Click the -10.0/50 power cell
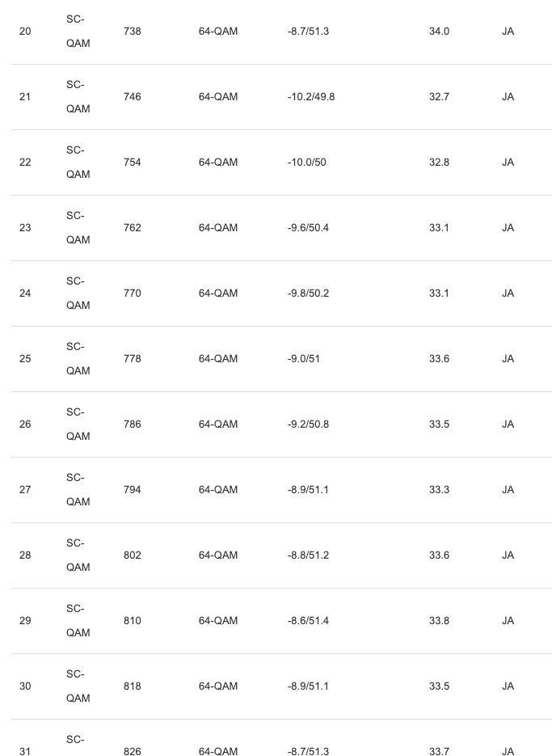The height and width of the screenshot is (756, 552). (x=306, y=163)
